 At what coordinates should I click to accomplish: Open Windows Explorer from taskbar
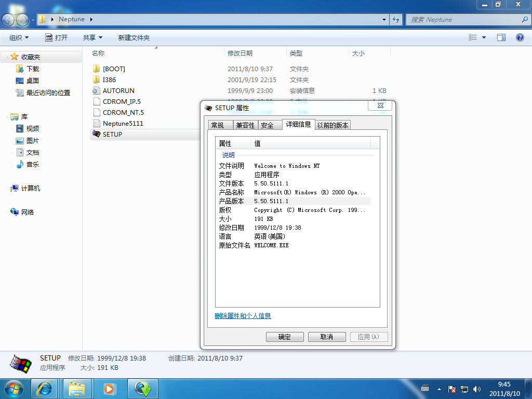click(77, 389)
